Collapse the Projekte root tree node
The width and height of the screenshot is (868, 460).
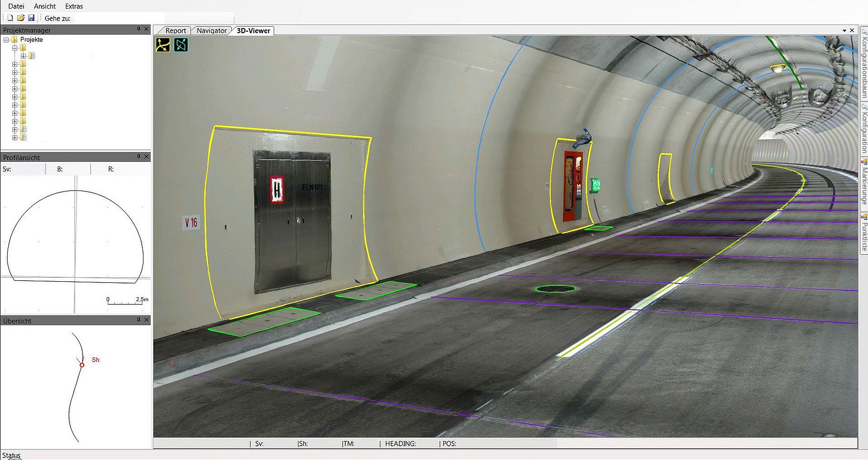(6, 40)
